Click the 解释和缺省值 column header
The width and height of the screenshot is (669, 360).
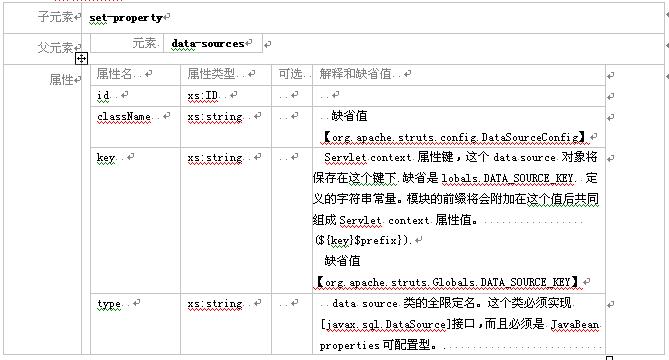pos(355,74)
